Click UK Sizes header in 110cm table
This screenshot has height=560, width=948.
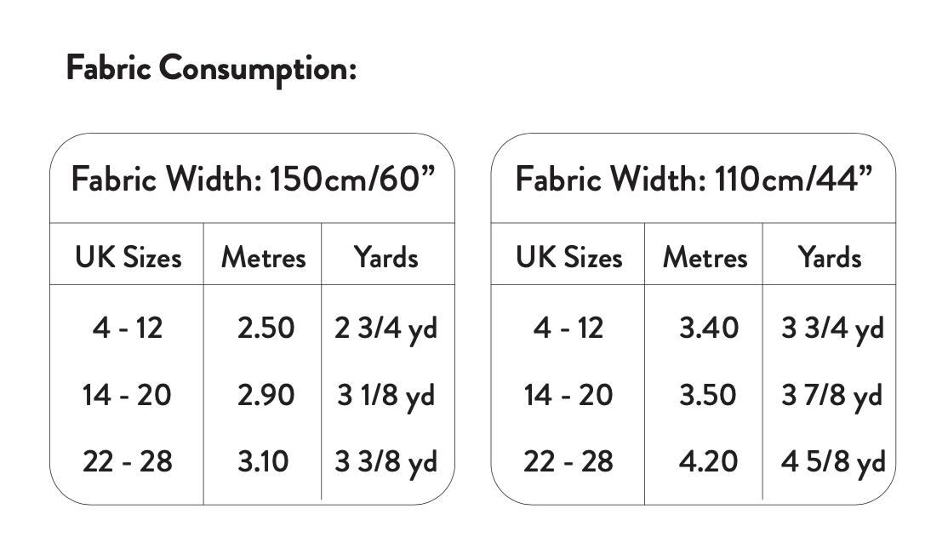click(568, 257)
